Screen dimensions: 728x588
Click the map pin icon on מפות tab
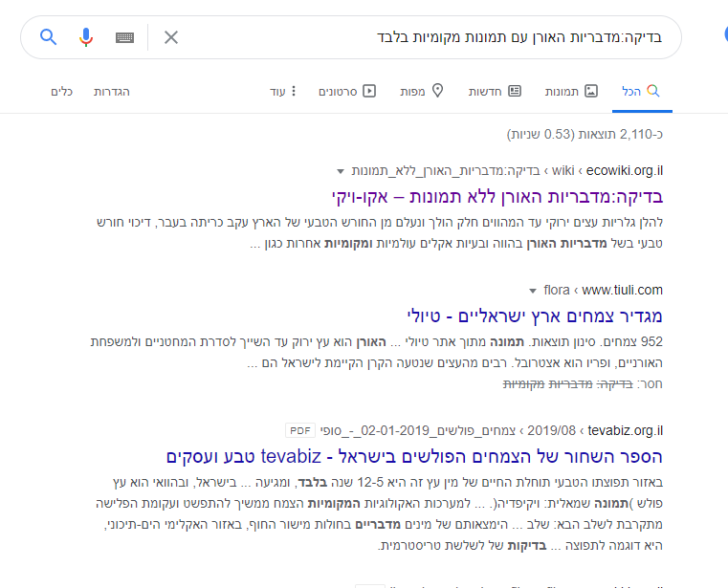point(438,91)
